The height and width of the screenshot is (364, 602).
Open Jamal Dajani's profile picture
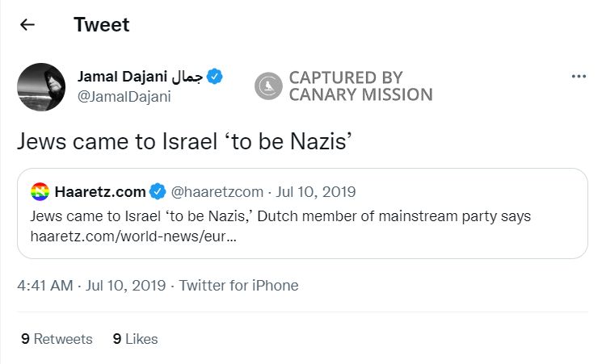point(40,86)
